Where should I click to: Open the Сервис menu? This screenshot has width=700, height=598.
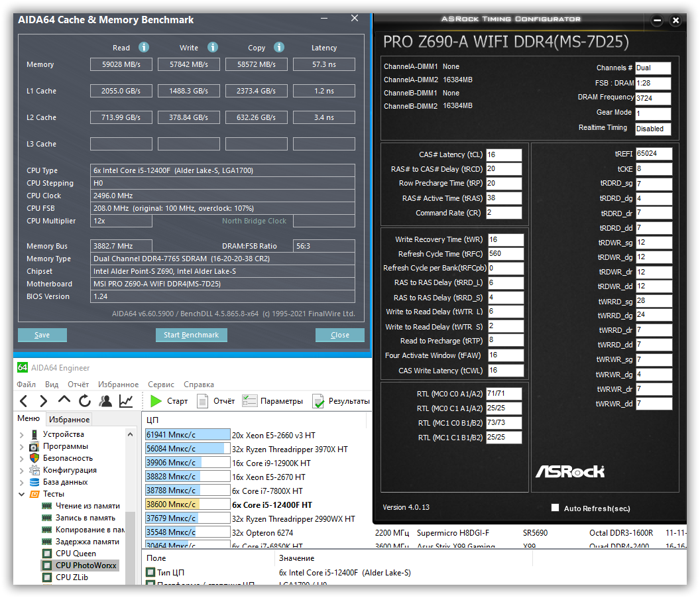(x=160, y=384)
